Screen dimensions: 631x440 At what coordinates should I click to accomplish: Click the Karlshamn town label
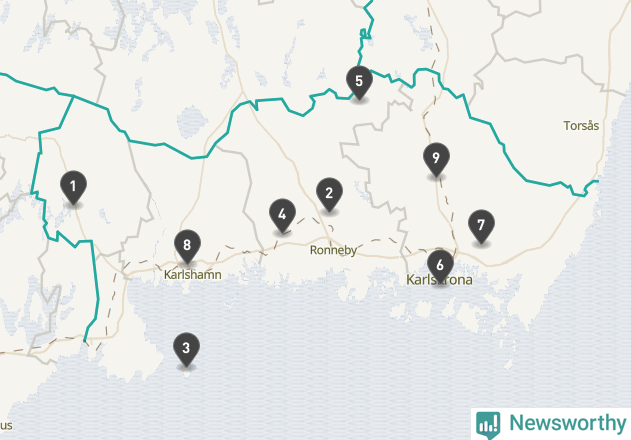pyautogui.click(x=192, y=275)
